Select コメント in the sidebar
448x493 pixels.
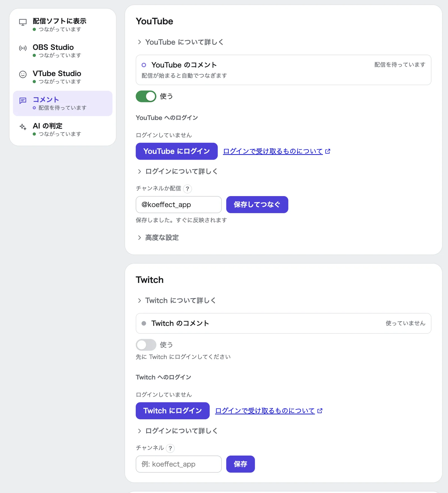pyautogui.click(x=63, y=103)
